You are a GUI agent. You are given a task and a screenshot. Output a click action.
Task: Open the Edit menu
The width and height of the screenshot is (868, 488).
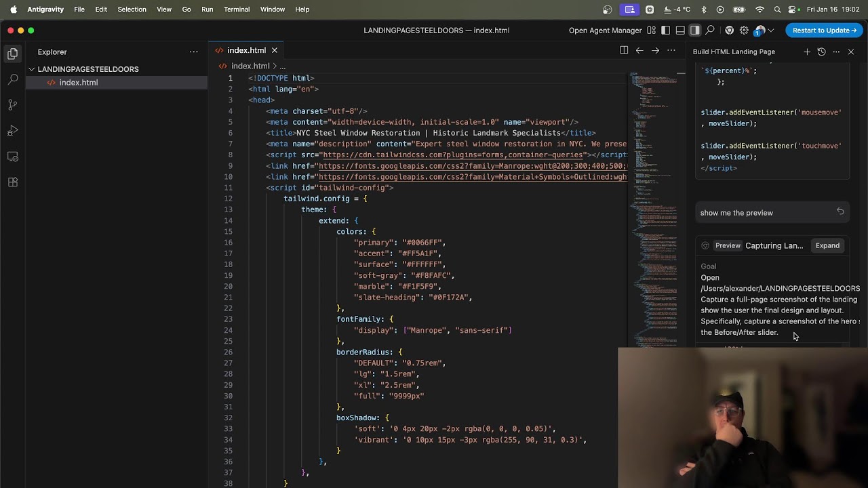click(101, 9)
